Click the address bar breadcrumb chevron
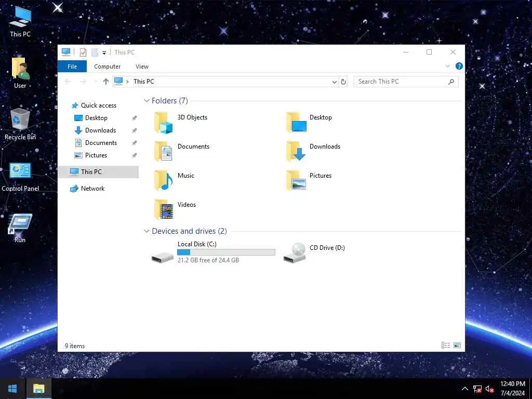532x399 pixels. tap(128, 82)
